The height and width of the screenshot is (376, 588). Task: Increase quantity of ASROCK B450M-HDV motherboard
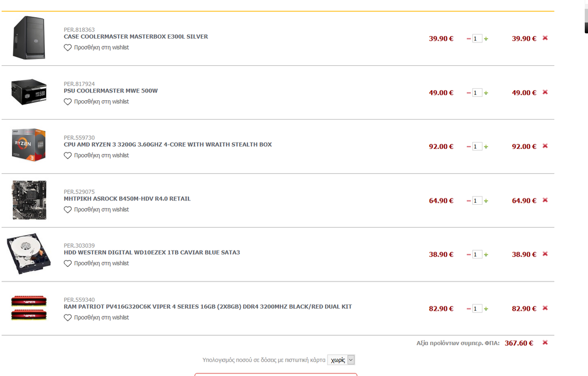click(486, 201)
